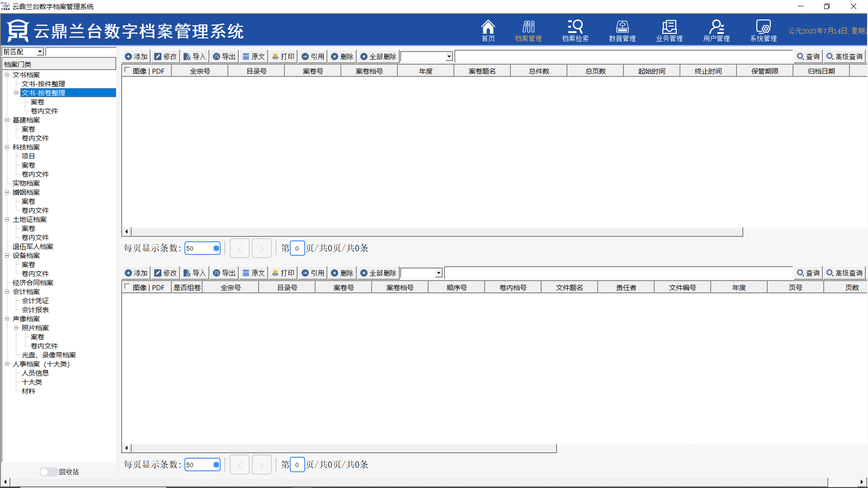This screenshot has height=488, width=868.
Task: Select 文书-按件整理 tree item
Action: click(x=43, y=84)
